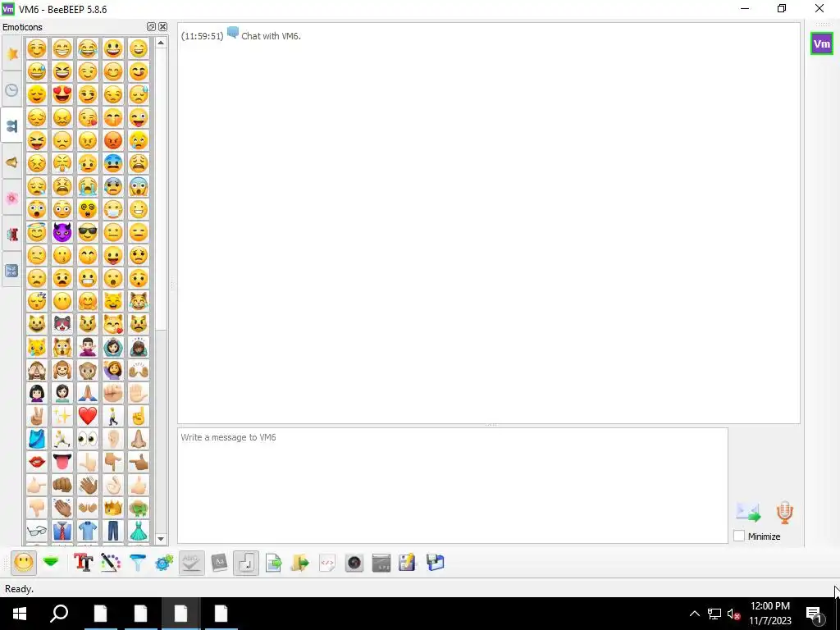840x630 pixels.
Task: Click the send file document icon
Action: click(x=273, y=563)
